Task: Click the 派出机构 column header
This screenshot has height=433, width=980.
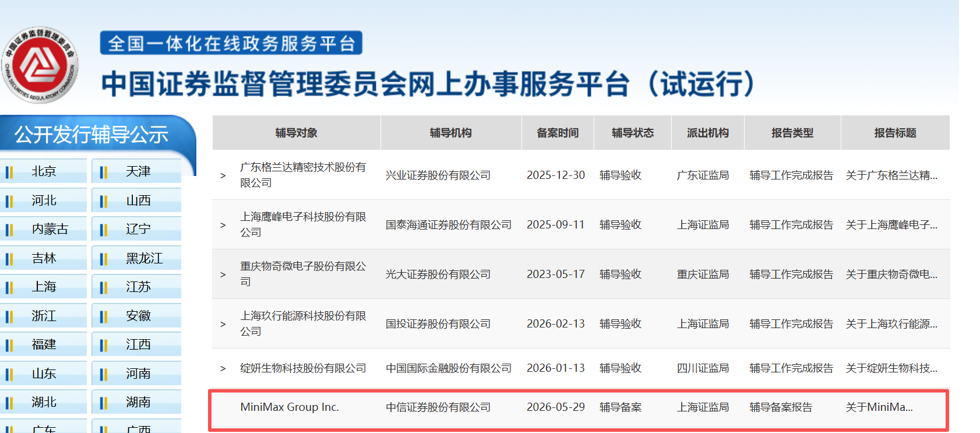Action: point(708,133)
